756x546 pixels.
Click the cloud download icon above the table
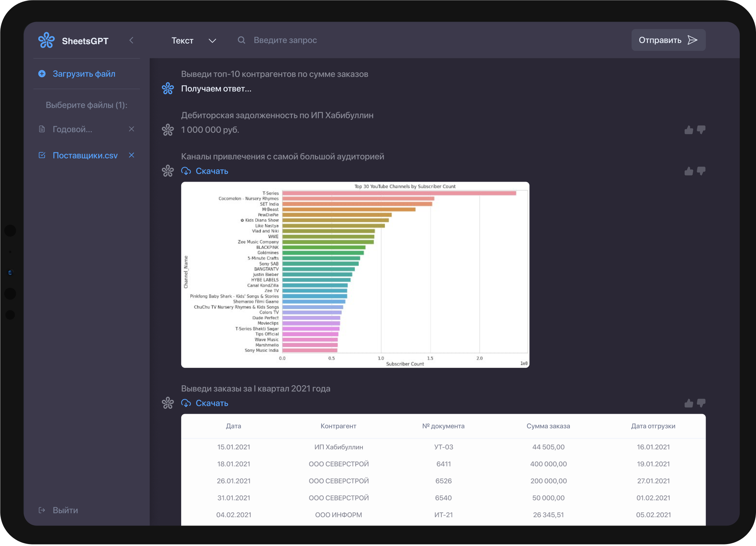pyautogui.click(x=186, y=403)
